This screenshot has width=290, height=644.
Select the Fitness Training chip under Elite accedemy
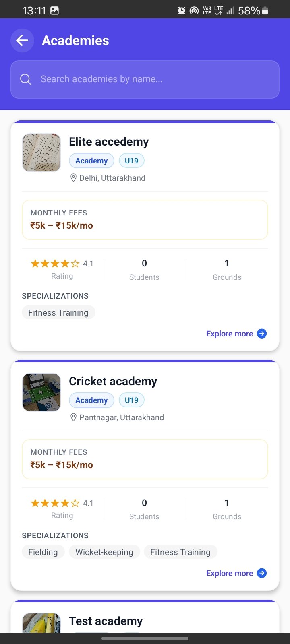tap(58, 313)
